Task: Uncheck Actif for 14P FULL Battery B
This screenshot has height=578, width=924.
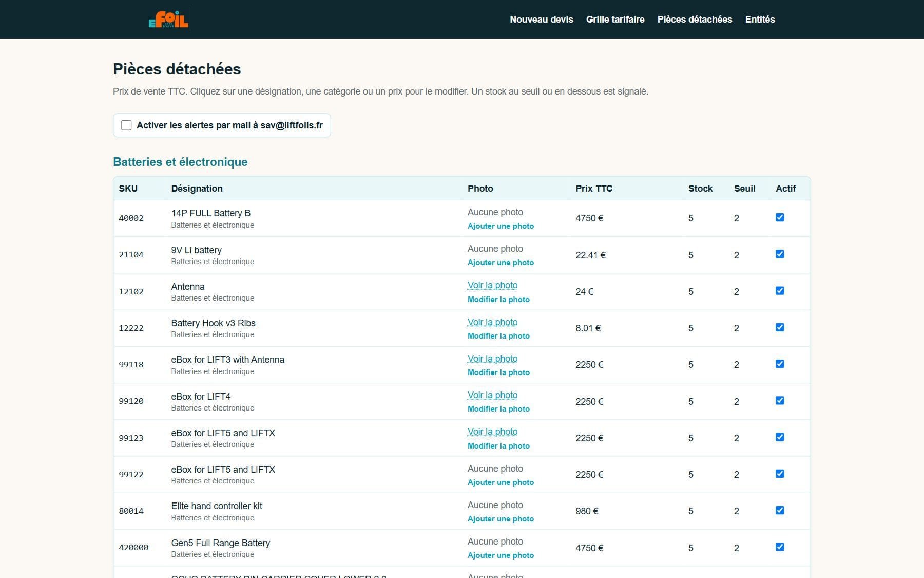Action: click(780, 217)
